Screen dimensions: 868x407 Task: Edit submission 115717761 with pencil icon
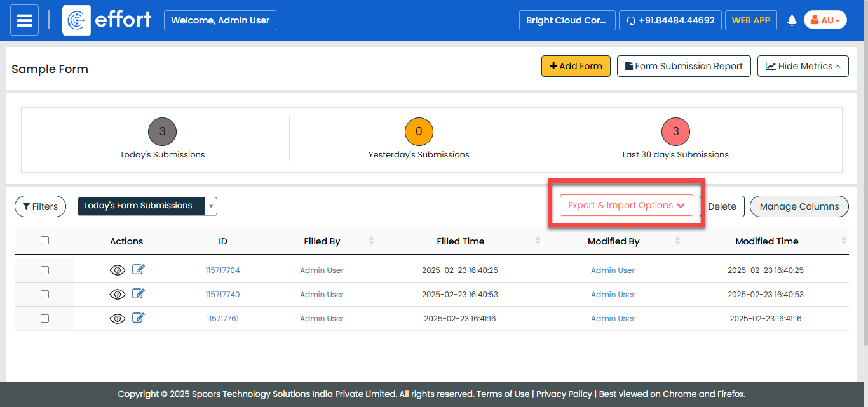coord(139,318)
